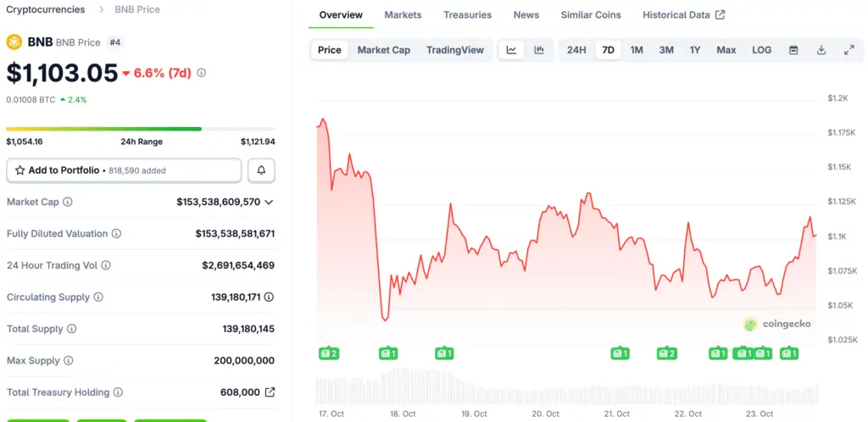868x422 pixels.
Task: Open the calendar date range picker
Action: click(793, 50)
